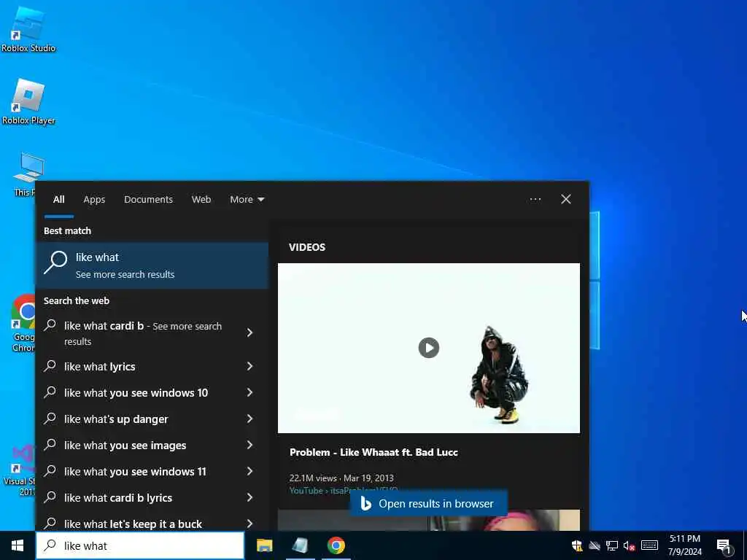This screenshot has width=747, height=560.
Task: Click Open results in browser
Action: point(429,503)
